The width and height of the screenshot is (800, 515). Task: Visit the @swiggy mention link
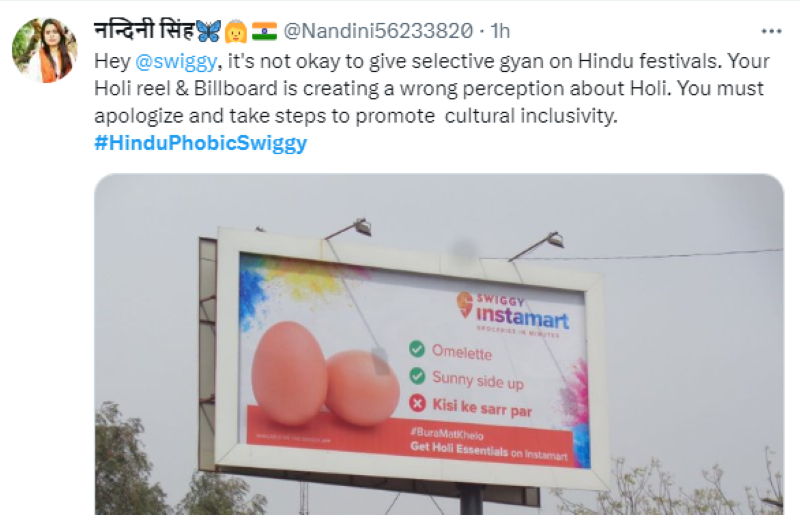tap(176, 62)
